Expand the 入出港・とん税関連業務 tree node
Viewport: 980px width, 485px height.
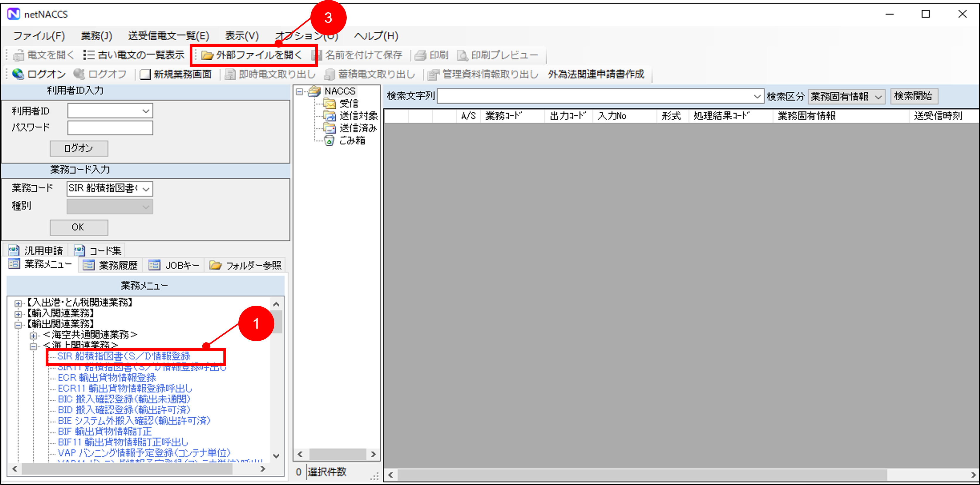click(x=18, y=303)
